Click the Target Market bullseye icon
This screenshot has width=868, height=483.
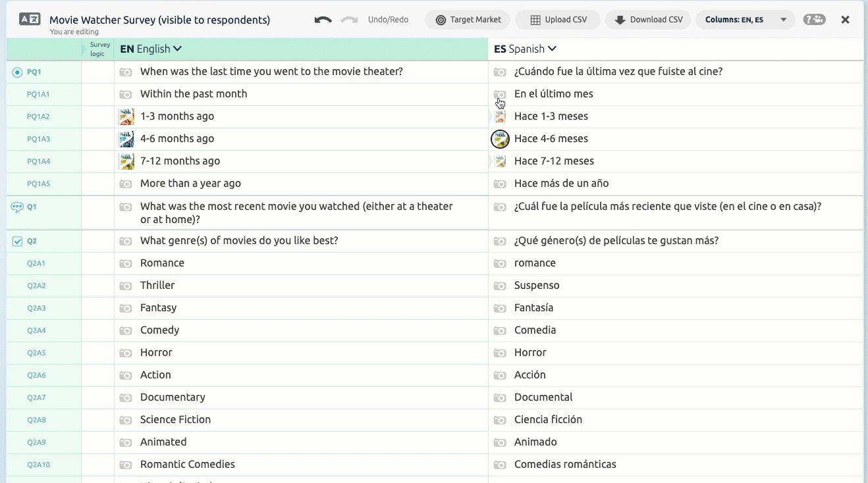pyautogui.click(x=439, y=19)
